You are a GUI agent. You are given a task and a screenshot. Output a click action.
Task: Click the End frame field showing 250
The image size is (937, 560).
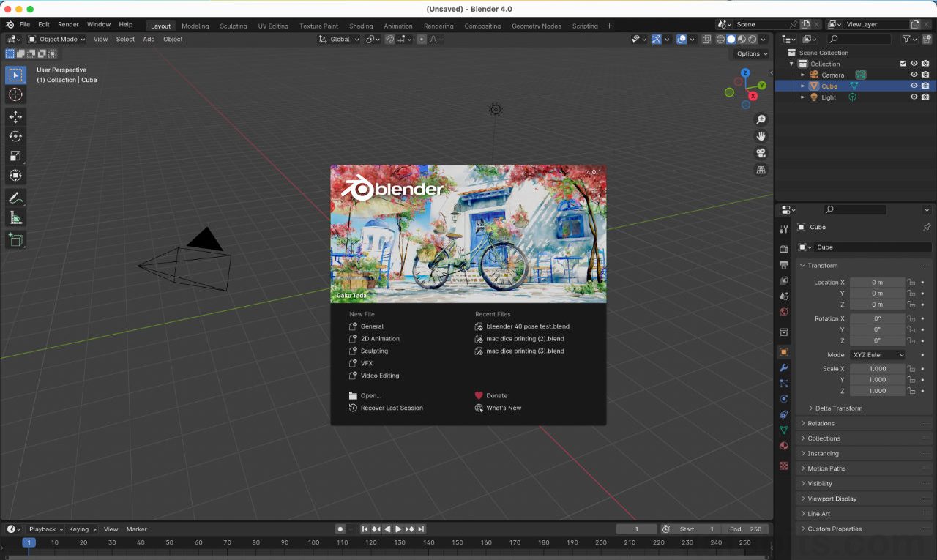(x=744, y=529)
